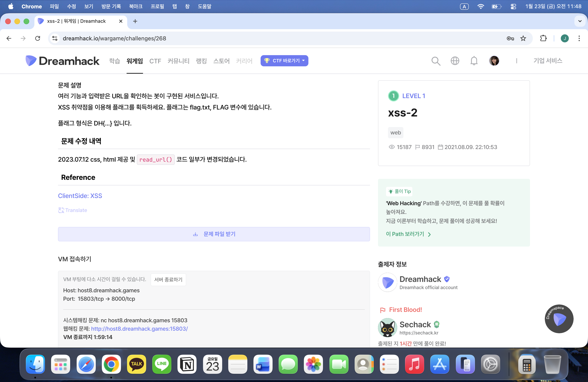
Task: Click the globe language icon
Action: (x=455, y=61)
